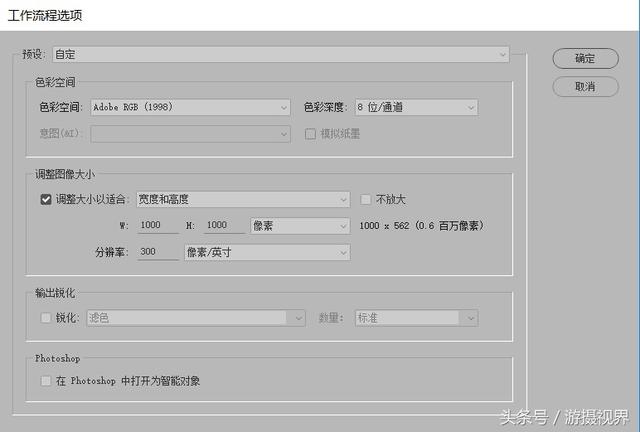Open the 预设 dropdown showing 自定

(281, 54)
